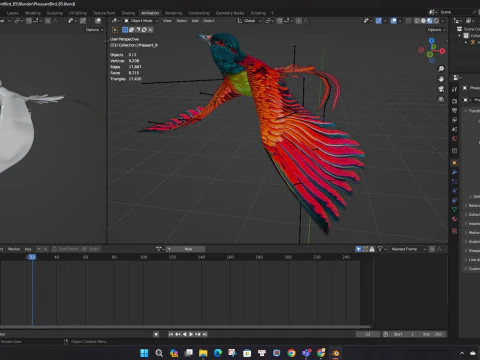The image size is (480, 360).
Task: Open the viewport shading options arrow
Action: tap(443, 21)
